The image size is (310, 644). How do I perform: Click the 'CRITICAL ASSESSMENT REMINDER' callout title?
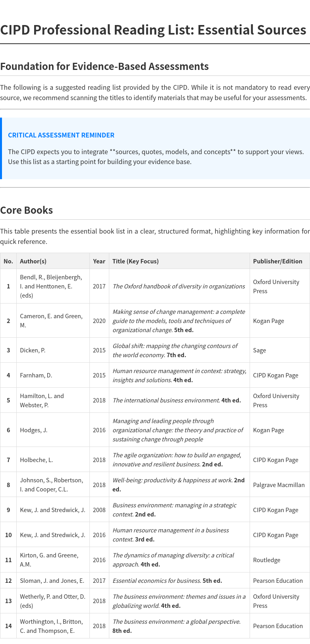coord(61,135)
